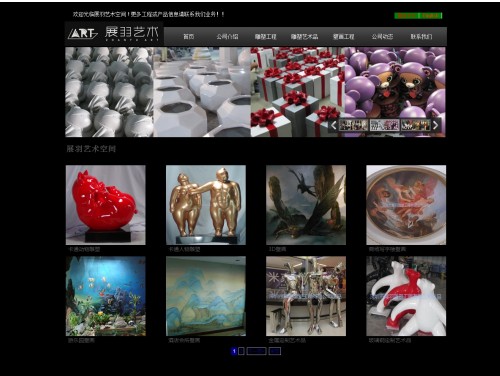Open the metal robot figures image
The width and height of the screenshot is (500, 376).
tap(306, 296)
